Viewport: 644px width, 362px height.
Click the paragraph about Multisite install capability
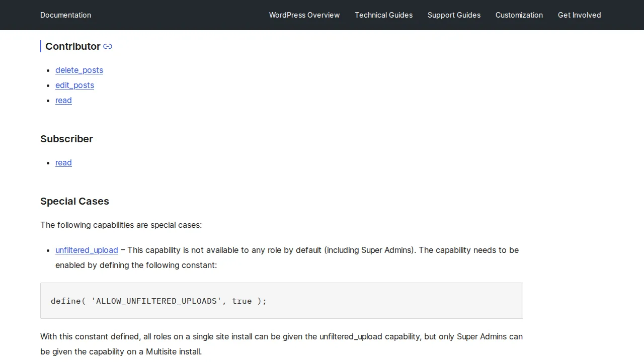[x=281, y=344]
